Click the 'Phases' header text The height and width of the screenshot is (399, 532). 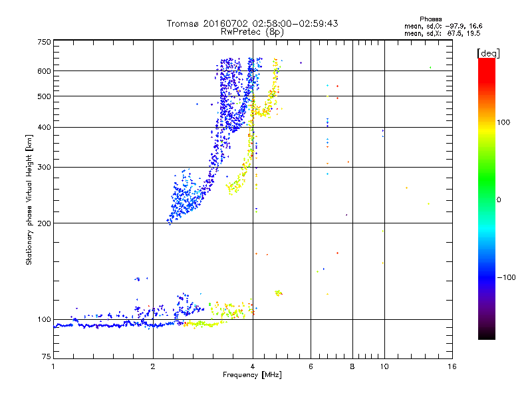pos(430,19)
